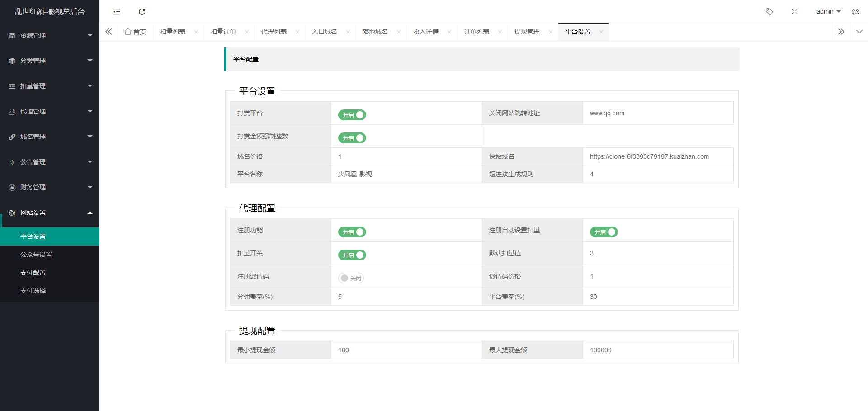This screenshot has height=411, width=868.
Task: Click the home icon on the 首页 tab
Action: click(128, 32)
